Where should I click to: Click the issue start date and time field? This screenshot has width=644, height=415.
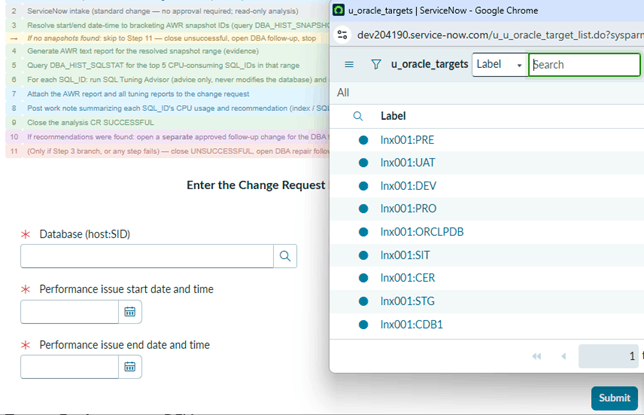click(69, 312)
